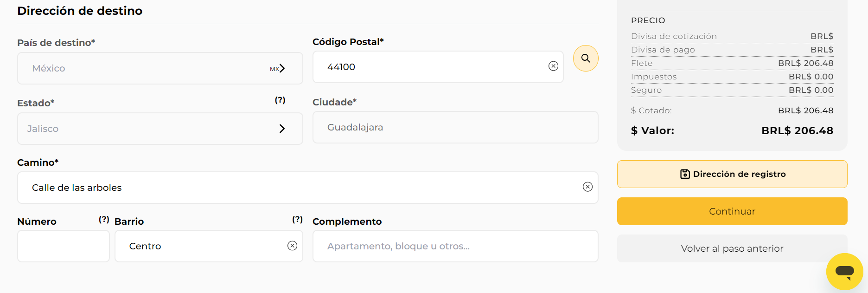Clear the Código Postal field
This screenshot has width=868, height=293.
(553, 66)
